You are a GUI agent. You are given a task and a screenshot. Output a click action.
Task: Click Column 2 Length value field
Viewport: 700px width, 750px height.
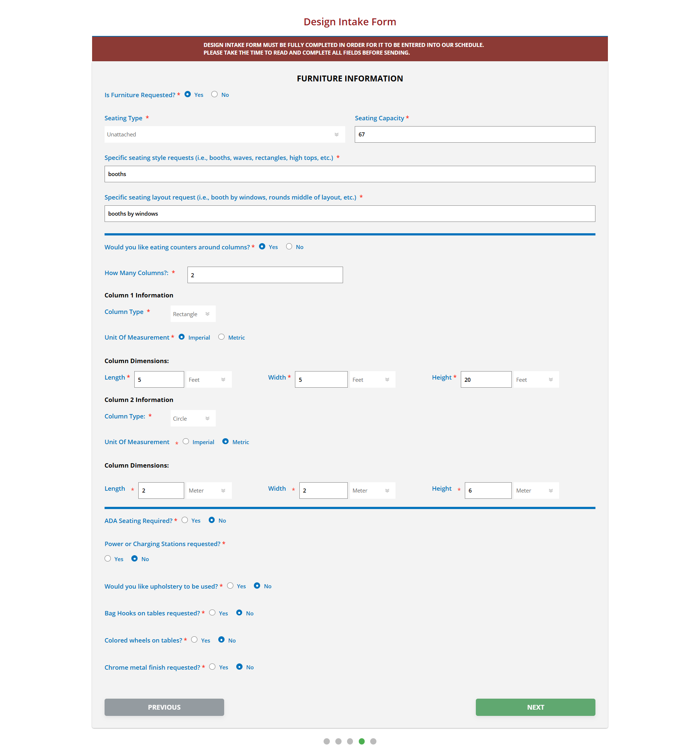pyautogui.click(x=161, y=490)
